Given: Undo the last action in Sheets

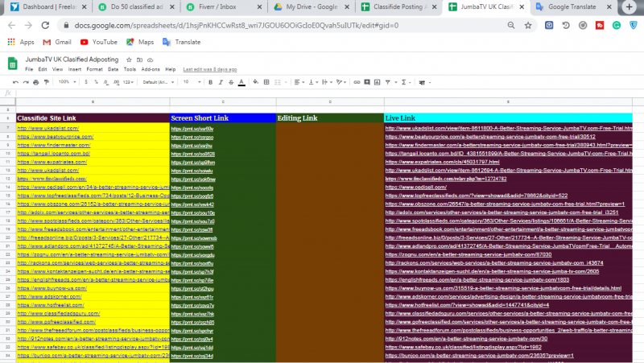Looking at the screenshot, I should pyautogui.click(x=15, y=82).
